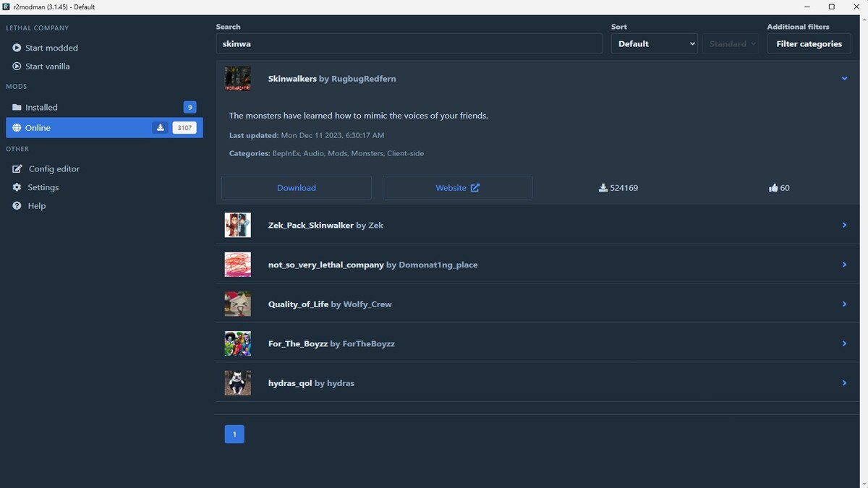868x488 pixels.
Task: Collapse the Skinwalkers mod details
Action: point(844,79)
